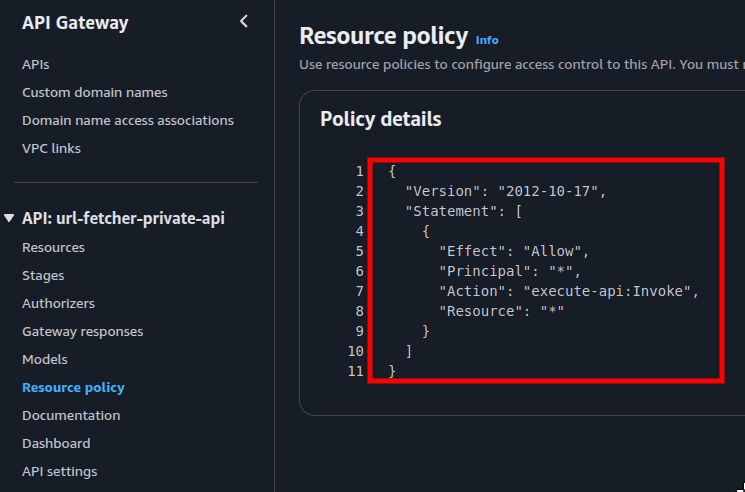Screen dimensions: 745x492
Task: Open the API Dashboard
Action: 56,444
